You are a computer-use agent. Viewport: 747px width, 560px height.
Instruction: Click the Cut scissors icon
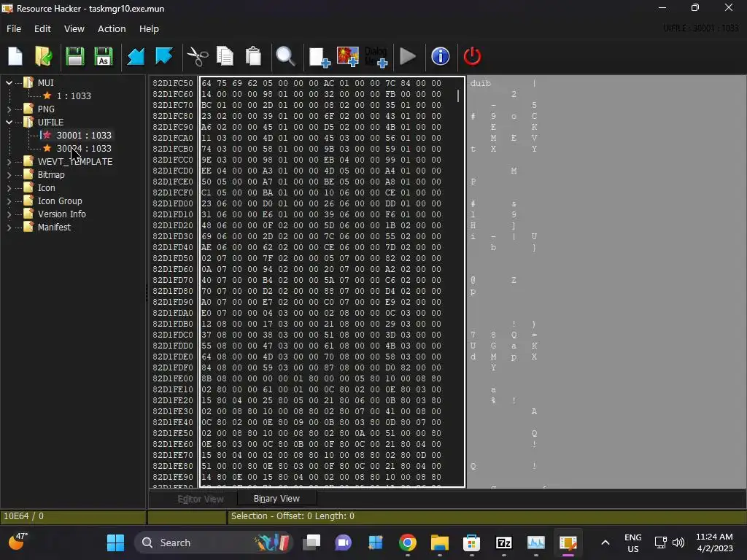(x=197, y=56)
